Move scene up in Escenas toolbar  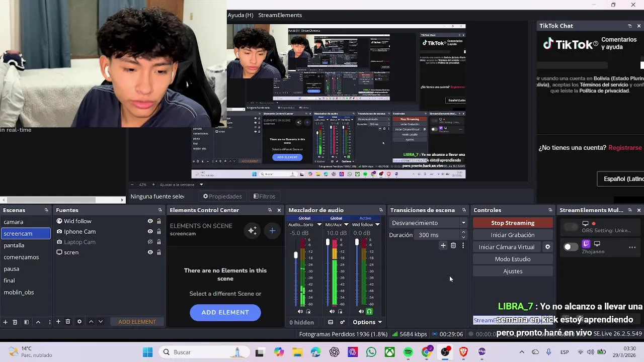pos(38,322)
